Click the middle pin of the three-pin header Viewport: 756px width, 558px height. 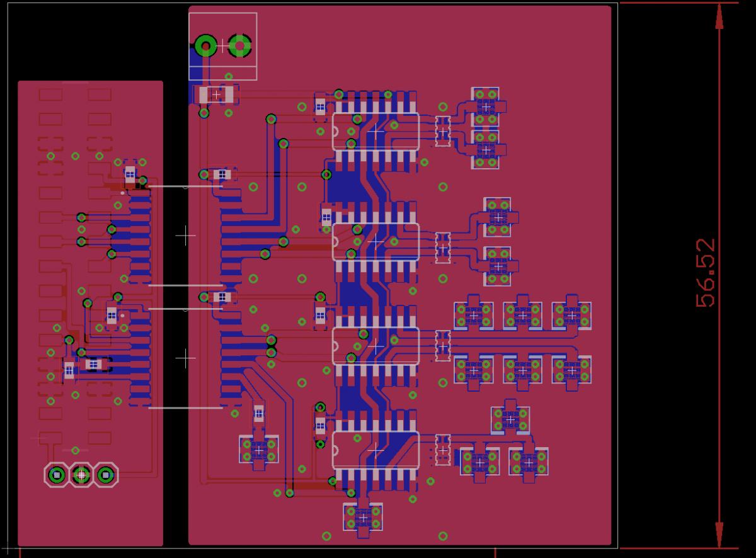[81, 475]
